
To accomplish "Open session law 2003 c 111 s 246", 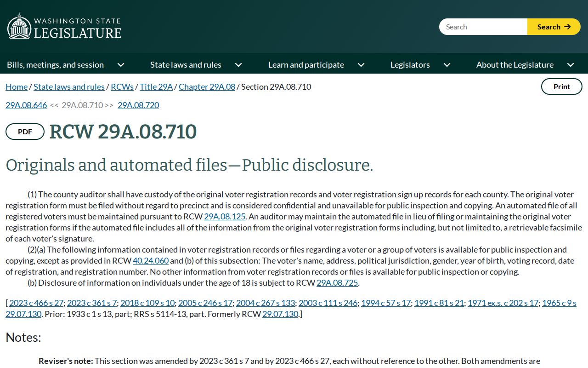I will click(328, 303).
